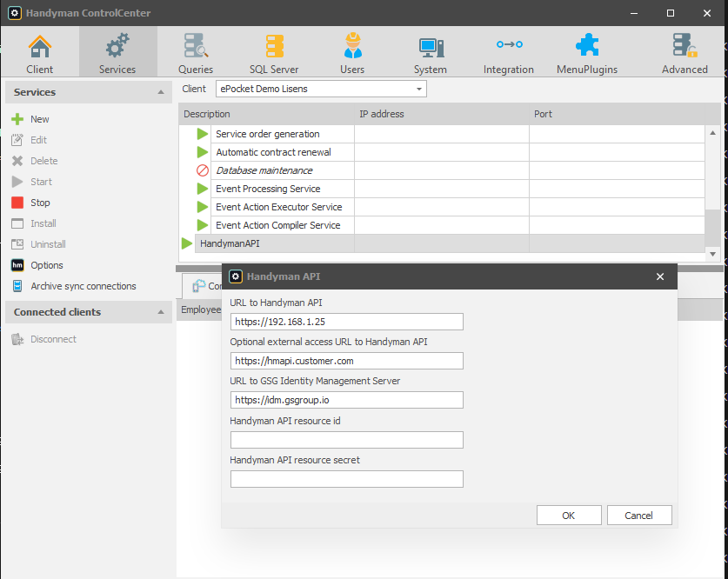This screenshot has width=728, height=579.
Task: Minimize the Handyman ControlCenter window
Action: [x=634, y=13]
